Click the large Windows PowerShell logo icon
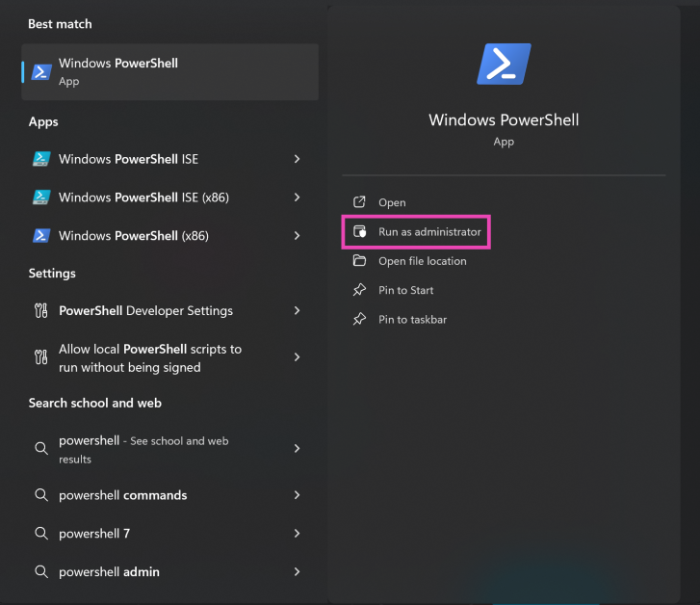 pyautogui.click(x=504, y=65)
